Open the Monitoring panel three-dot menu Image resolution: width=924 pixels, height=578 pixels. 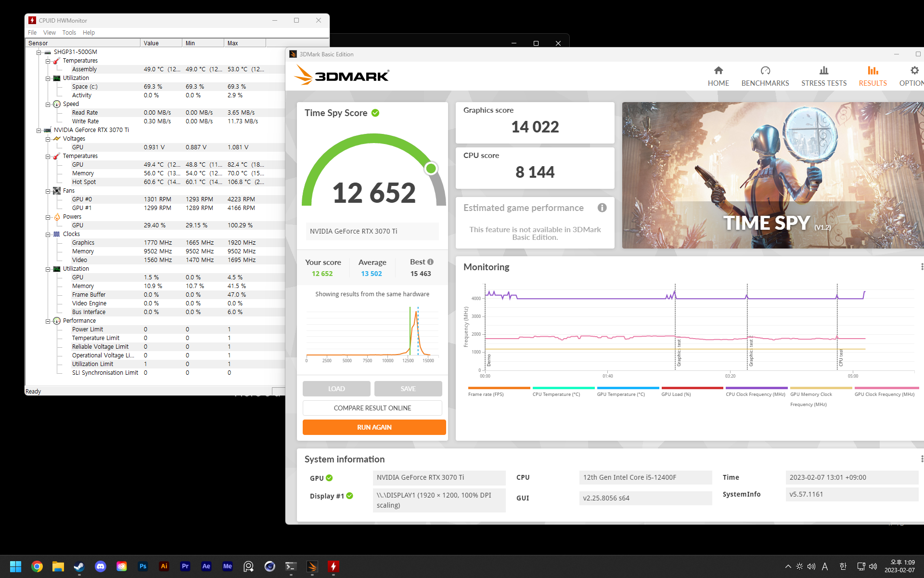(922, 267)
